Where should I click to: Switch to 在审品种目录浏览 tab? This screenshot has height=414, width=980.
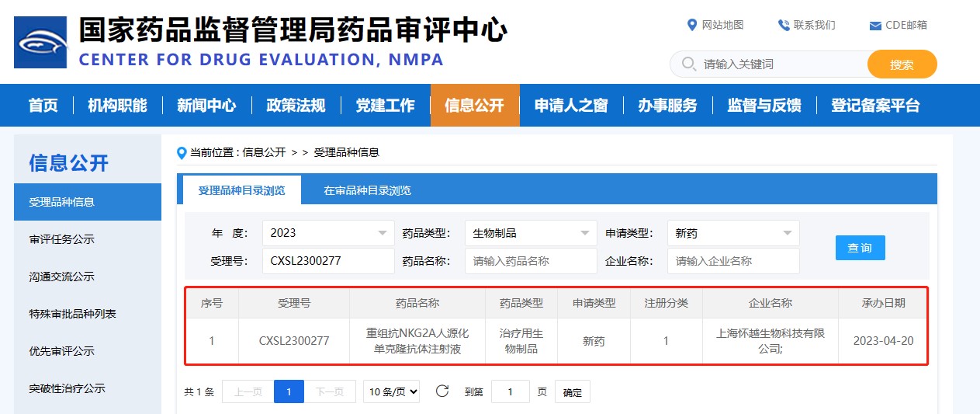[367, 190]
